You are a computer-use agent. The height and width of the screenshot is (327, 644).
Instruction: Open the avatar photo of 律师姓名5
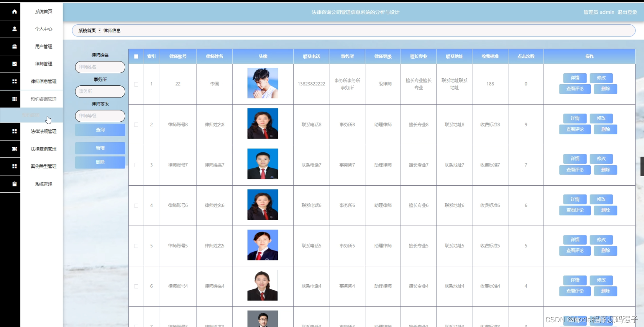click(263, 245)
